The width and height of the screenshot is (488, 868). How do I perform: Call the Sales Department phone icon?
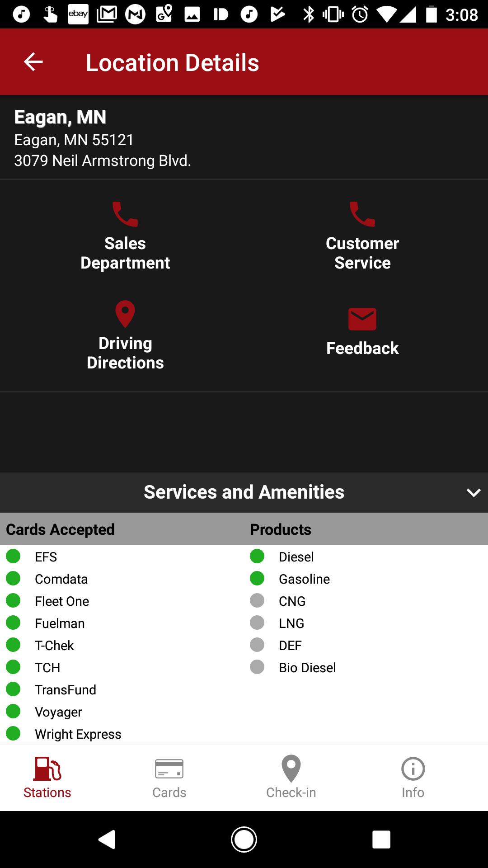pos(125,214)
